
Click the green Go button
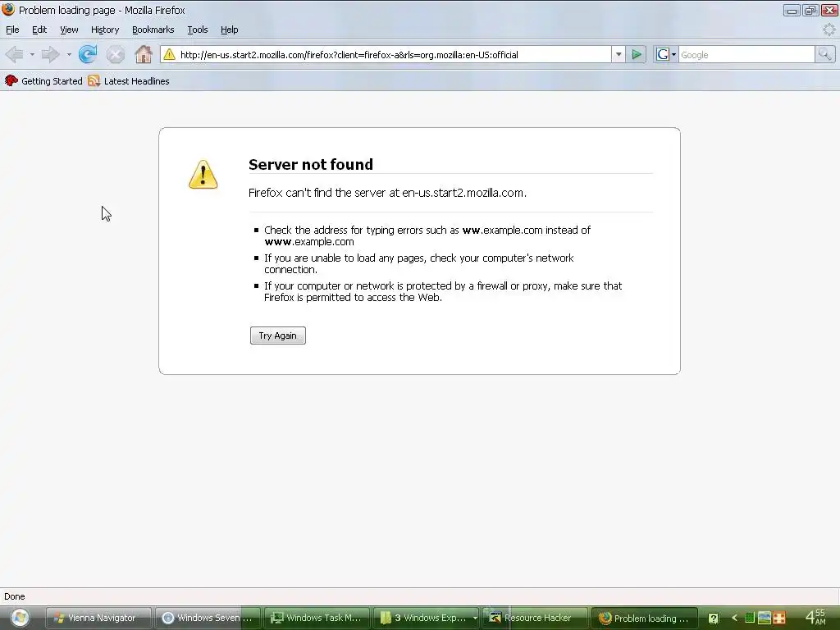636,55
